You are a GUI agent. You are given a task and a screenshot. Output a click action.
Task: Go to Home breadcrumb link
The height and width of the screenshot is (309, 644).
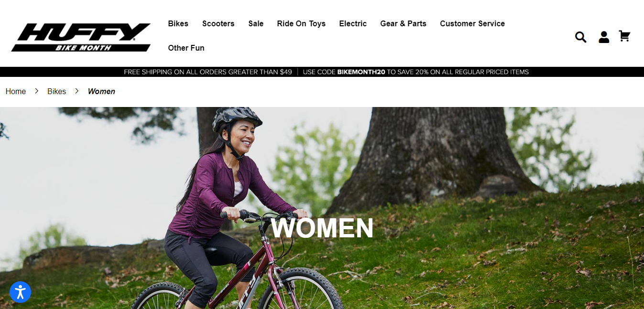[16, 91]
